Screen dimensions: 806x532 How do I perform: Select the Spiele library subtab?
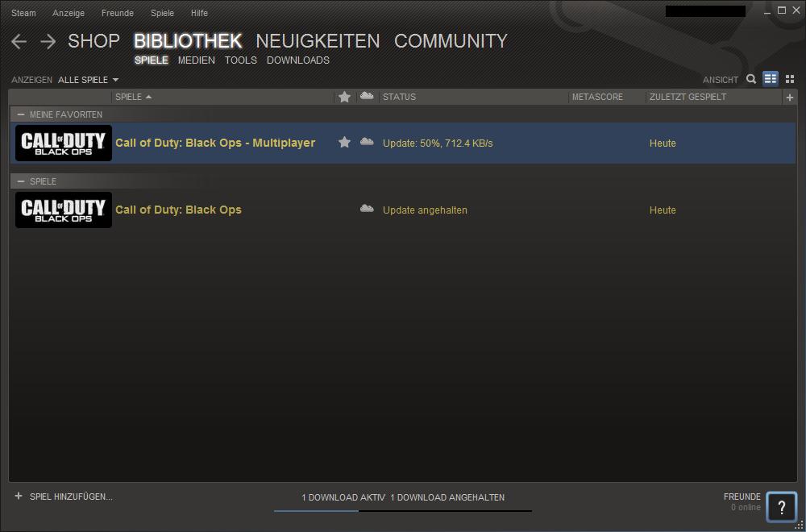pos(152,60)
